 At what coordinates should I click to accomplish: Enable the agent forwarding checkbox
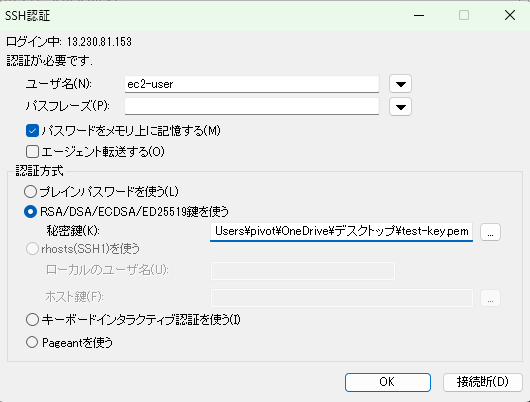pyautogui.click(x=32, y=151)
